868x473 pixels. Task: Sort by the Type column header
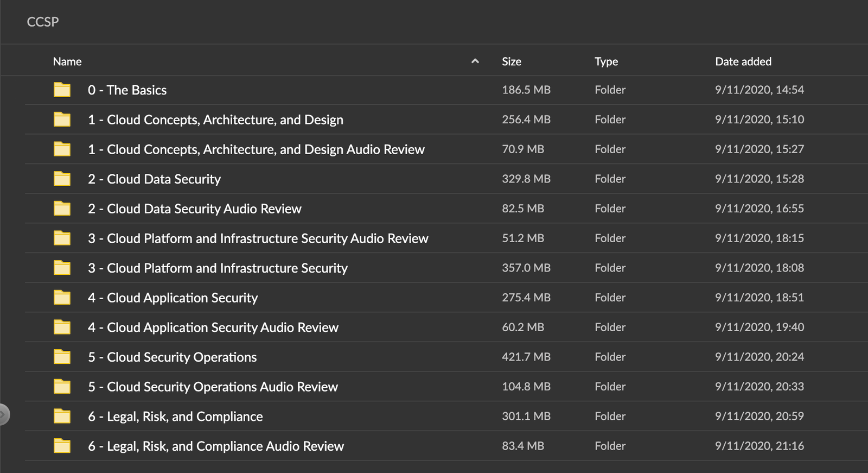pyautogui.click(x=606, y=61)
